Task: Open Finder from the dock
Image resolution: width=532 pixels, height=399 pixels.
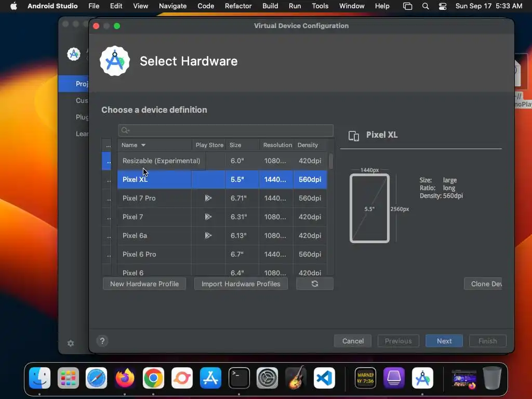Action: (39, 378)
